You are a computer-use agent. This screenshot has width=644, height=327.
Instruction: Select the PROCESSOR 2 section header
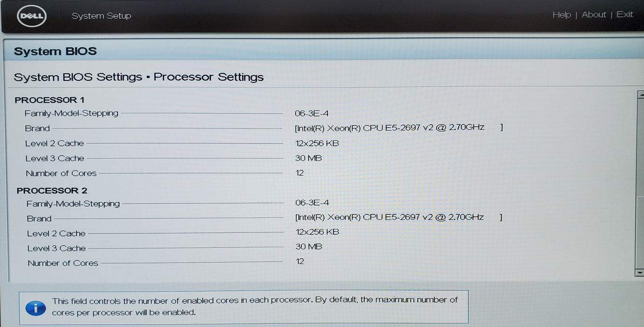[x=52, y=191]
